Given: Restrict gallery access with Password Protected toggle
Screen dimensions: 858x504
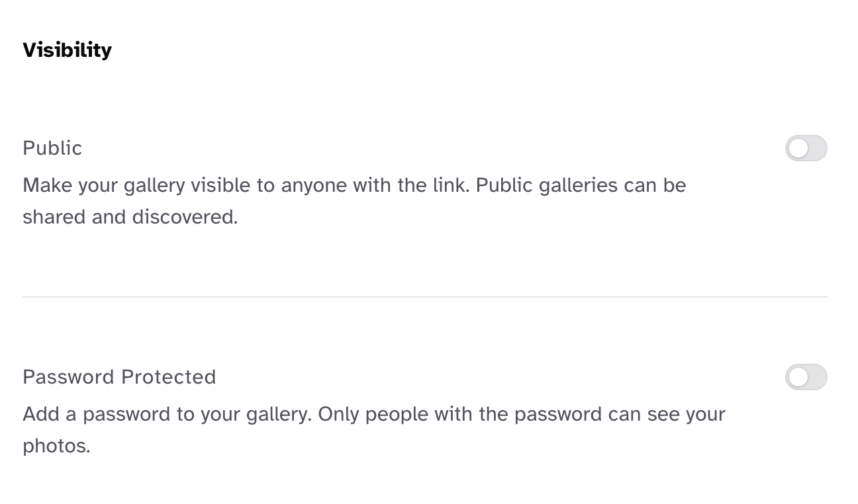Looking at the screenshot, I should coord(806,377).
